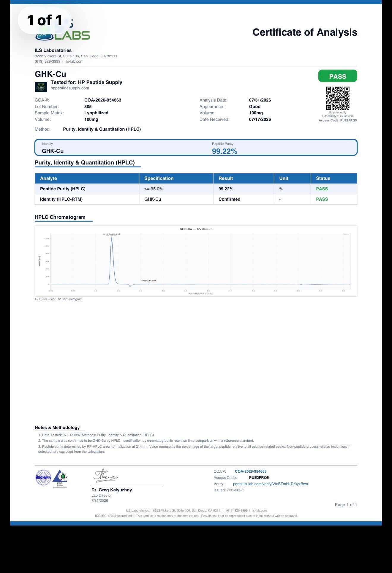The image size is (392, 573).
Task: Click PASS status in the Identity row
Action: [x=322, y=199]
